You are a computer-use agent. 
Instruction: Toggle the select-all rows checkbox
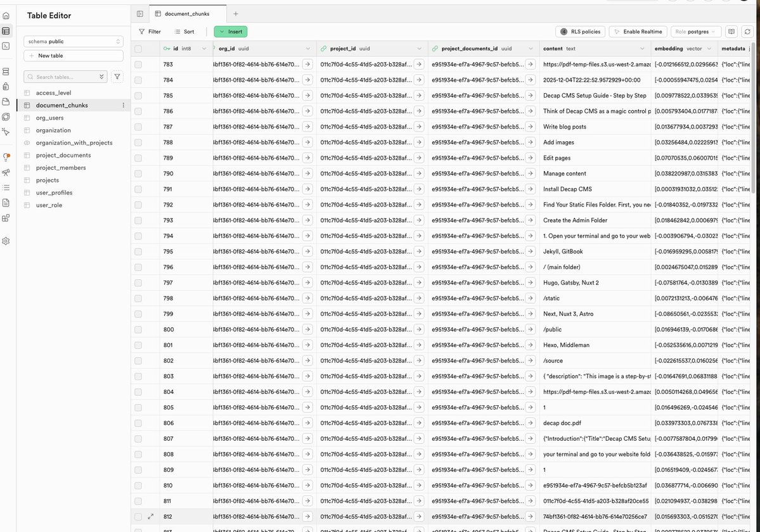tap(138, 49)
